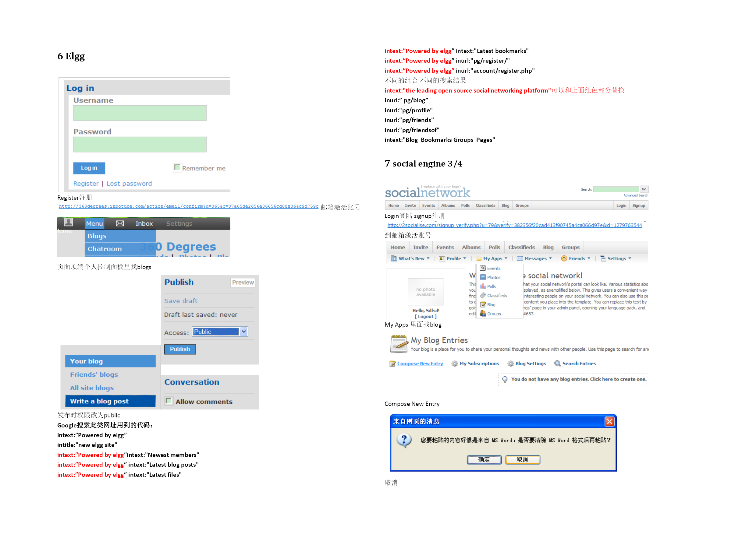Click the Groups people icon in My Apps menu
Image resolution: width=756 pixels, height=534 pixels.
(x=483, y=313)
